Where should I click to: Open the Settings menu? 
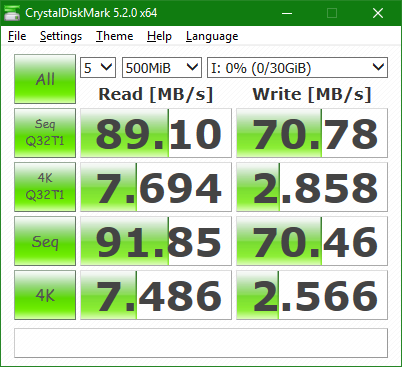(x=61, y=36)
